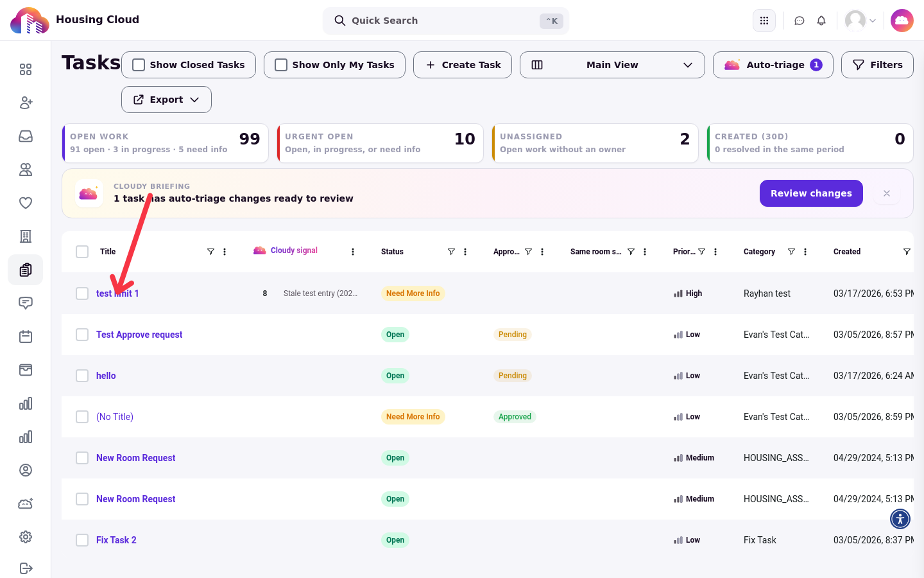The image size is (924, 578).
Task: Open the building icon in sidebar
Action: (26, 236)
